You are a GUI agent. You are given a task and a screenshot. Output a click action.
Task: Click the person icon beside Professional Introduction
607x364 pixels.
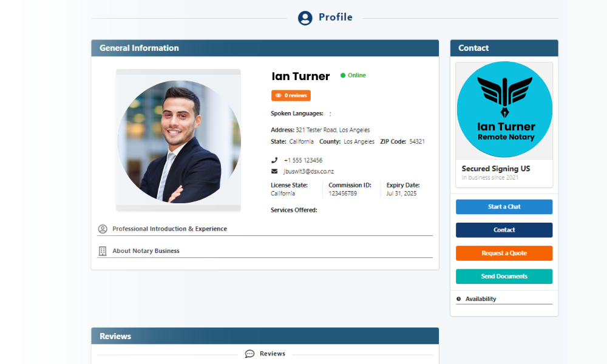(x=103, y=229)
